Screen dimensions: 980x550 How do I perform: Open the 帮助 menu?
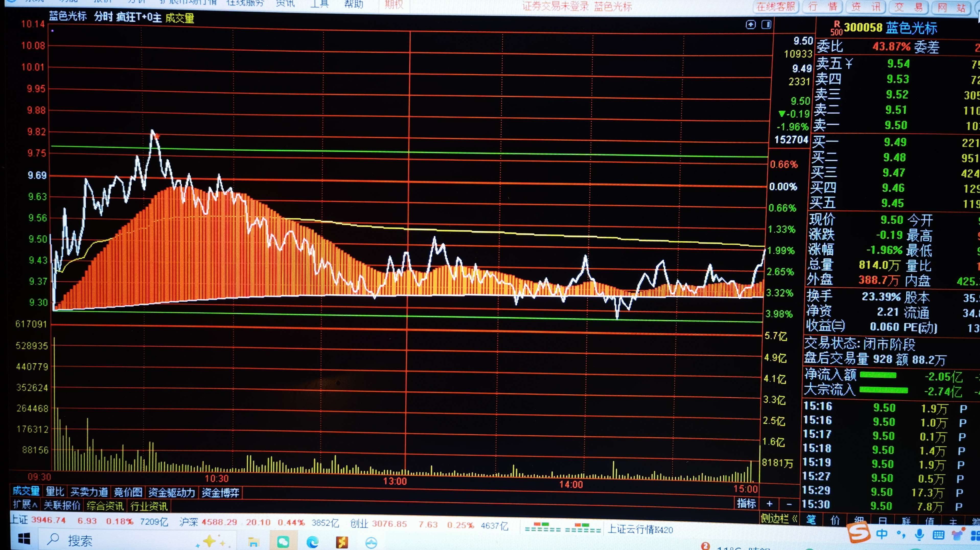[x=353, y=4]
